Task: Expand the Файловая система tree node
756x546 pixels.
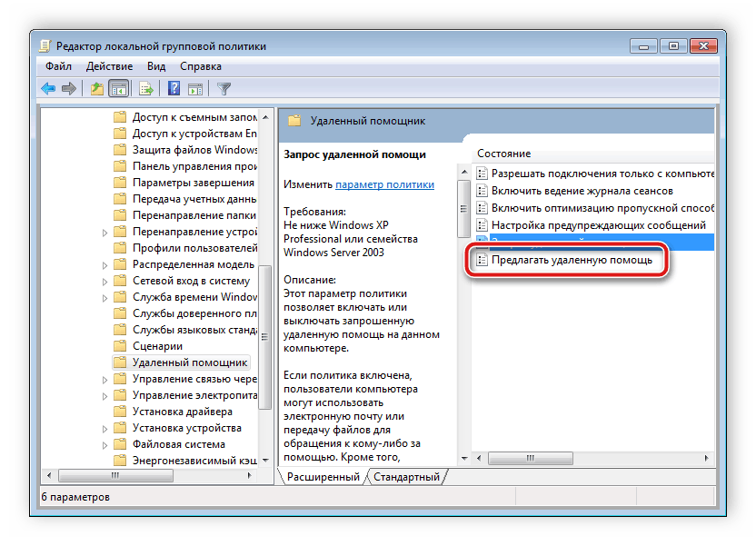Action: [x=105, y=444]
